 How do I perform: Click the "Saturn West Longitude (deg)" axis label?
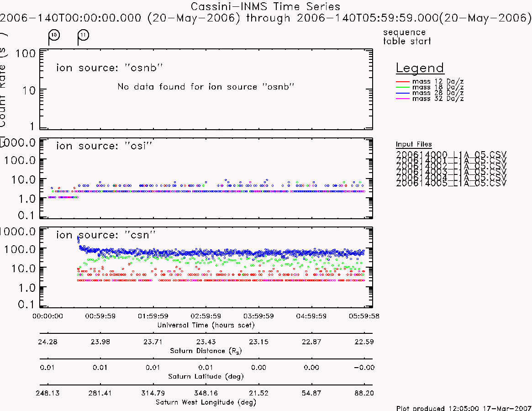pyautogui.click(x=206, y=402)
